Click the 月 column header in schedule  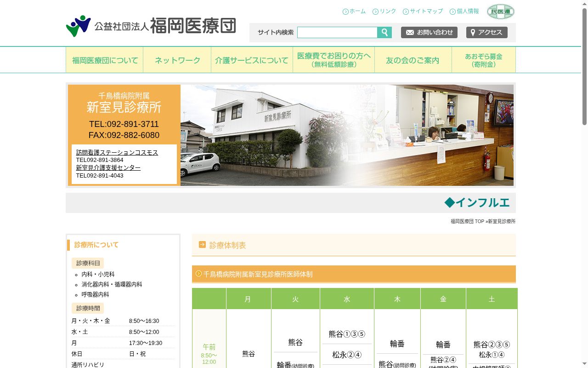coord(248,299)
